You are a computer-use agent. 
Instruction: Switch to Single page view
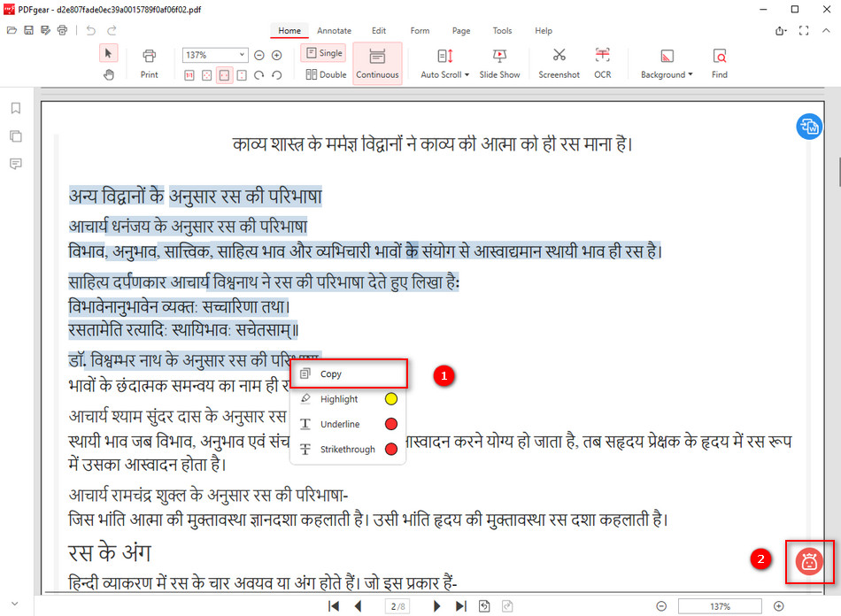click(324, 53)
